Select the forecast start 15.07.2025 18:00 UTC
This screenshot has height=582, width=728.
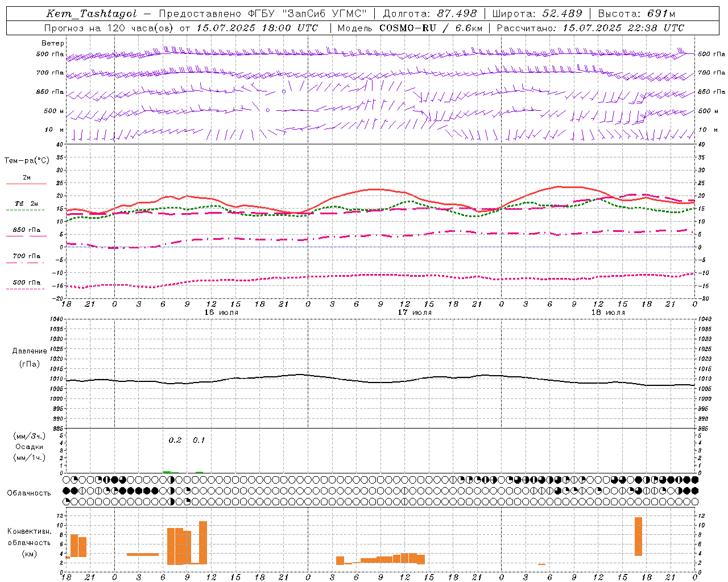[257, 28]
